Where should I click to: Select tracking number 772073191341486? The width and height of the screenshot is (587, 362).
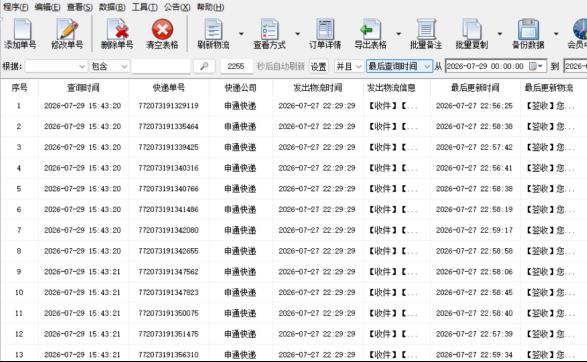point(168,209)
